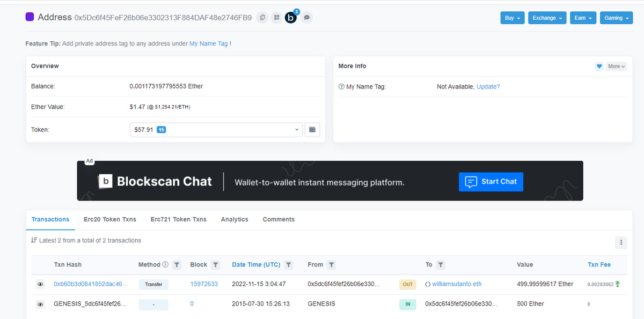Click the contract icon before williamsutanto.eth

pos(428,284)
